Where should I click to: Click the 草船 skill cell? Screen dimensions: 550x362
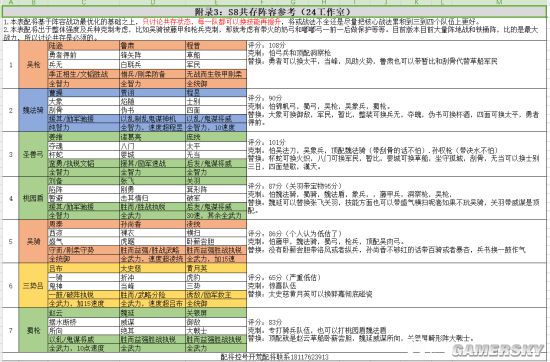[216, 55]
